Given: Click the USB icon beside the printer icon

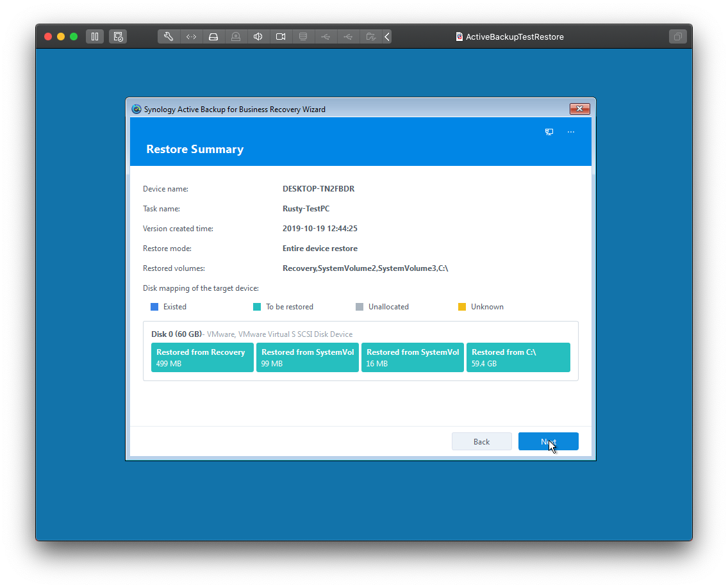Looking at the screenshot, I should click(x=326, y=37).
